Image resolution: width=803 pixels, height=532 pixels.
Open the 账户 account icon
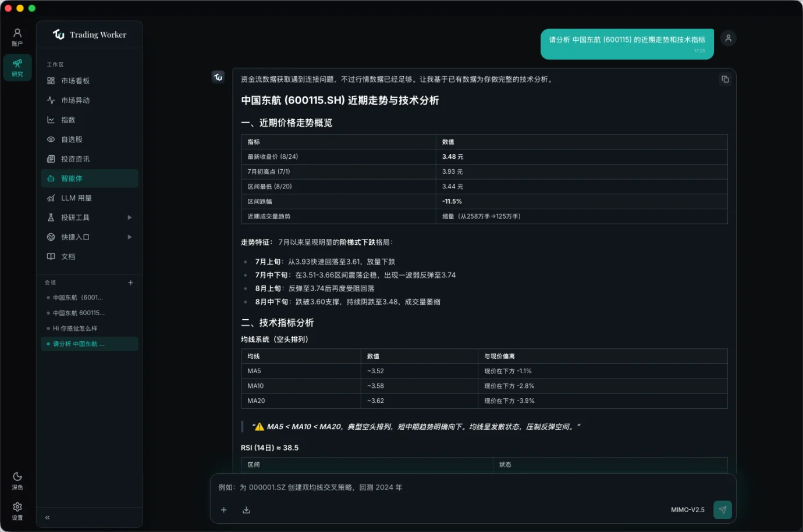(x=17, y=37)
